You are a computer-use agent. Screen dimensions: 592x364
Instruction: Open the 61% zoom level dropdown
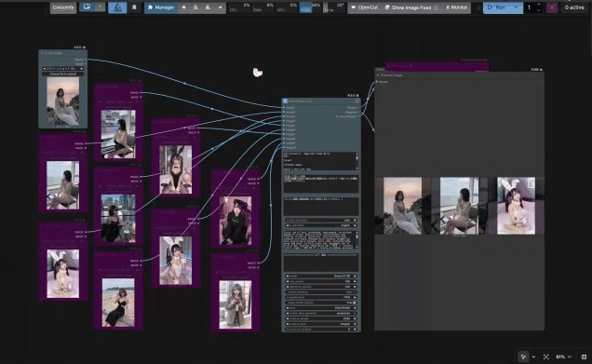coord(563,357)
